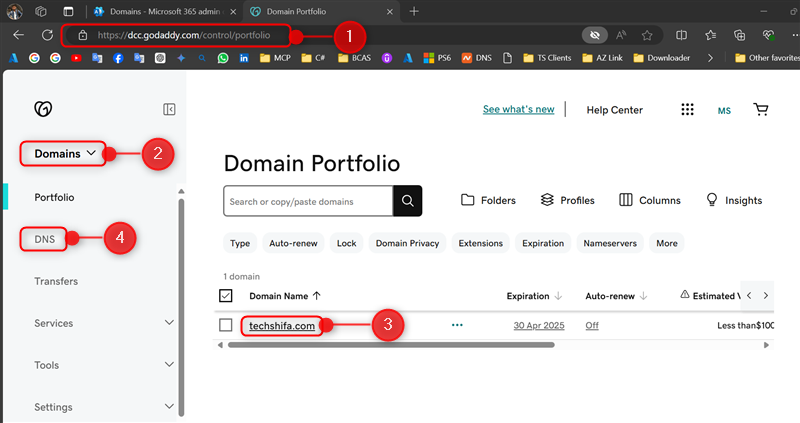Select Portfolio in the sidebar
Viewport: 800px width, 423px height.
[x=54, y=197]
